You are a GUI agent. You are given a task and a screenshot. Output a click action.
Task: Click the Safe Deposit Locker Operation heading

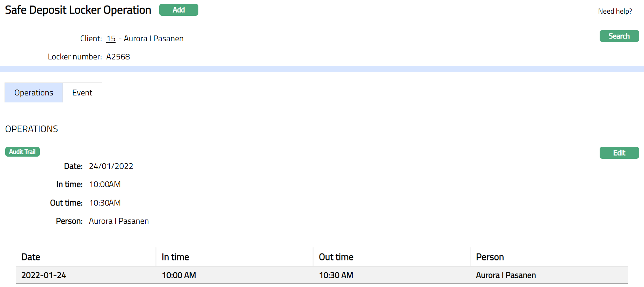pos(78,10)
